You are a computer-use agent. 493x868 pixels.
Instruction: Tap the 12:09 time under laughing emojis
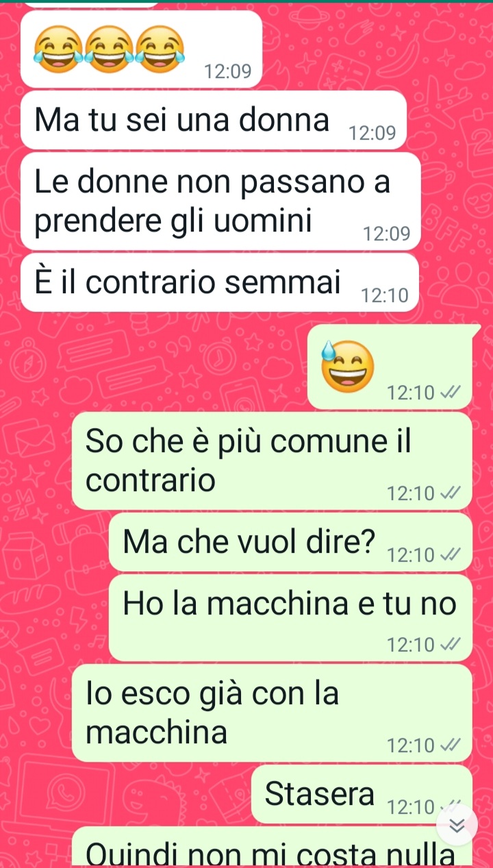click(x=228, y=71)
